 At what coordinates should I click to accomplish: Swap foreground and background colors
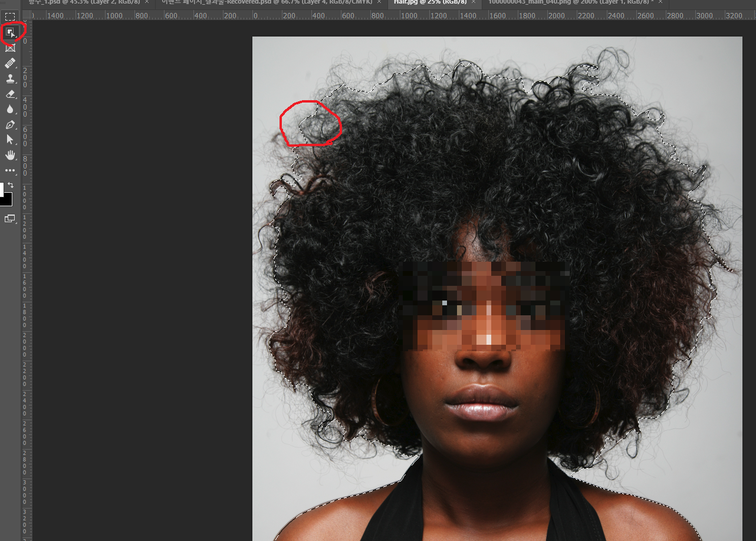10,185
